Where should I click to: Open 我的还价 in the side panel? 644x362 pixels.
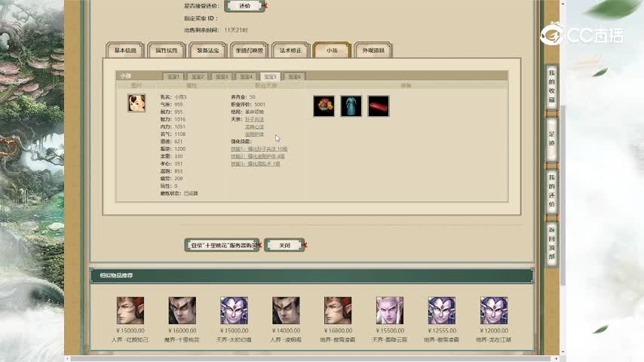[x=551, y=191]
